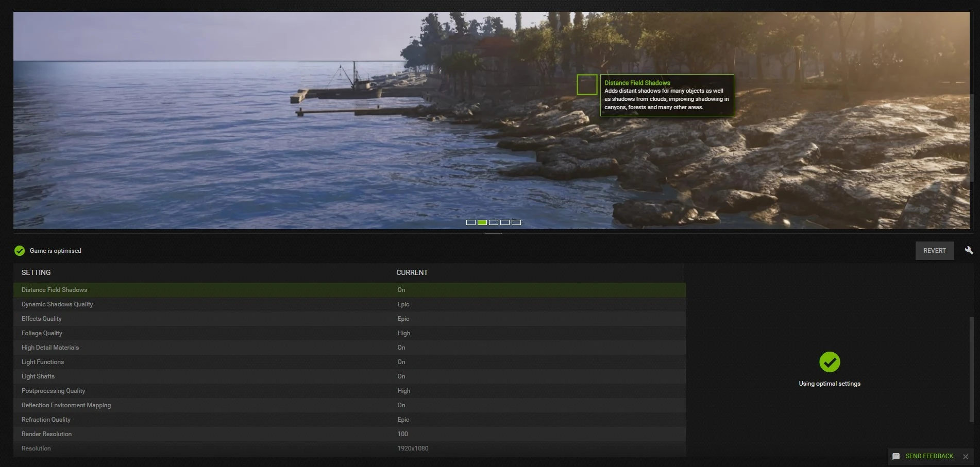Click the SETTING column header
980x467 pixels.
(x=36, y=272)
